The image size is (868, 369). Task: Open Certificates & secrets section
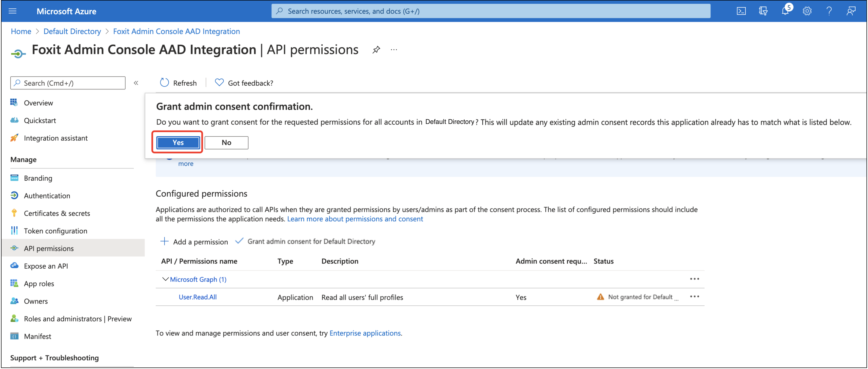click(x=57, y=213)
